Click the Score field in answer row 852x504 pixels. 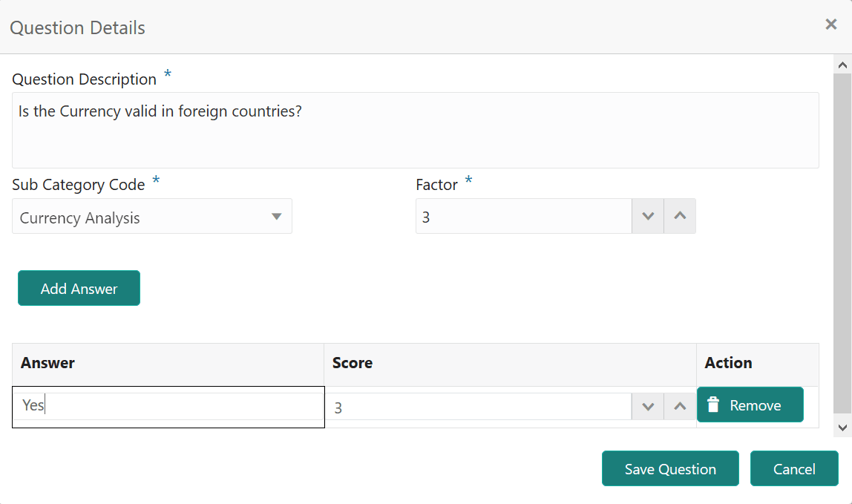pos(479,407)
